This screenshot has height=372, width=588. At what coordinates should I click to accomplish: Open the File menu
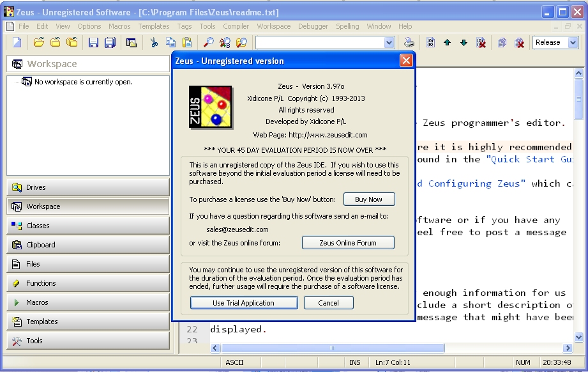(24, 26)
